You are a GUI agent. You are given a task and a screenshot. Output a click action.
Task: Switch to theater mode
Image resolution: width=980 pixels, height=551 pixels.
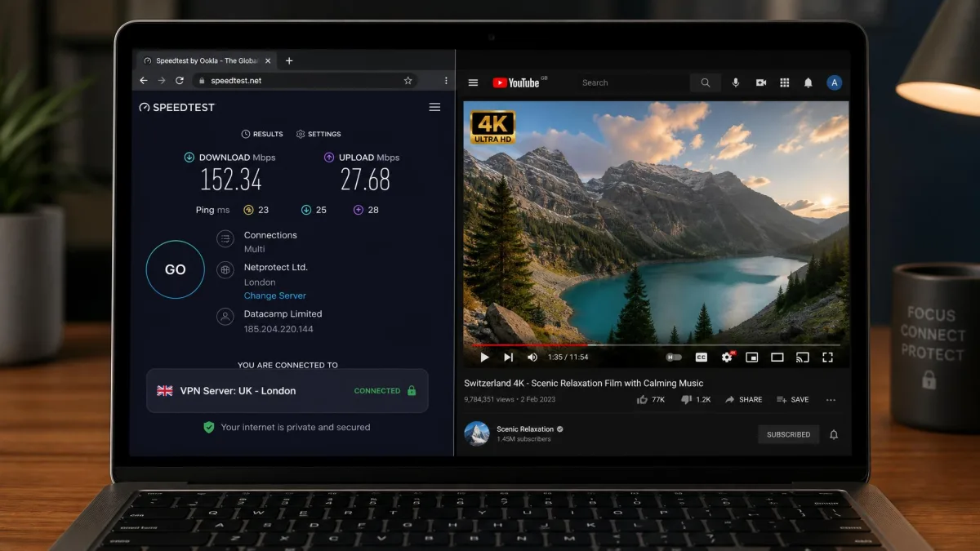[x=777, y=357]
